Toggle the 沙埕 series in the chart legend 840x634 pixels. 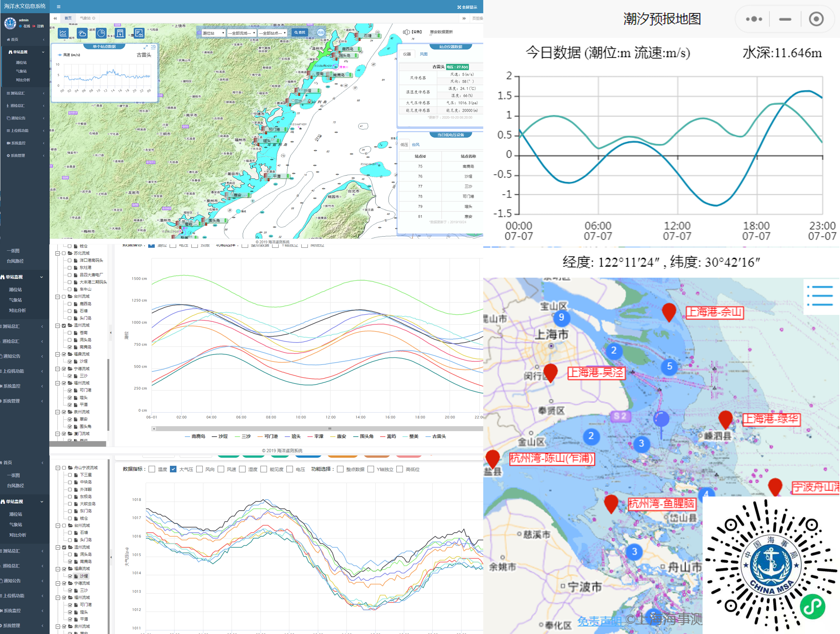(220, 437)
